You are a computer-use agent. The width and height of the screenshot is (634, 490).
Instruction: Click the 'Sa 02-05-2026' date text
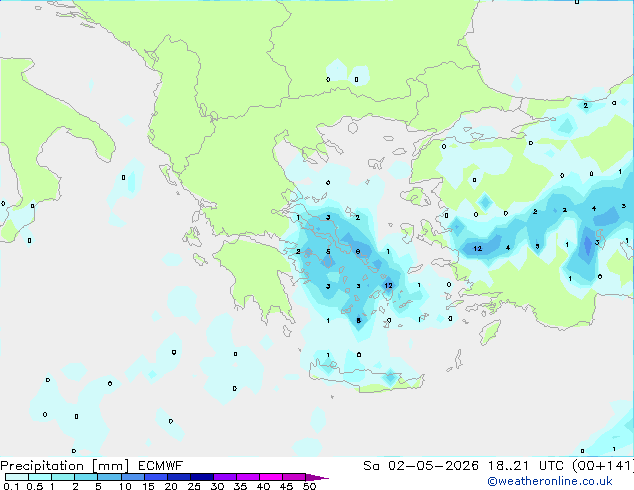pyautogui.click(x=421, y=466)
